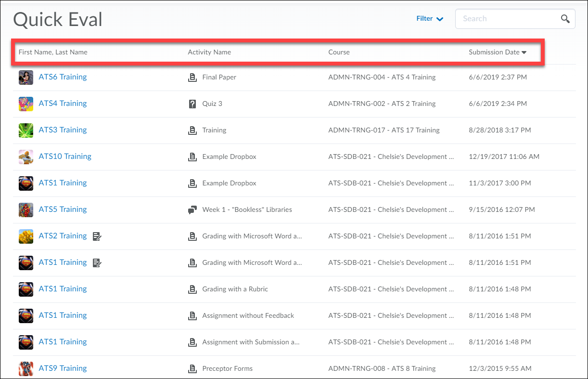Click the assignment icon beside Final Paper
This screenshot has height=379, width=588.
click(x=193, y=77)
